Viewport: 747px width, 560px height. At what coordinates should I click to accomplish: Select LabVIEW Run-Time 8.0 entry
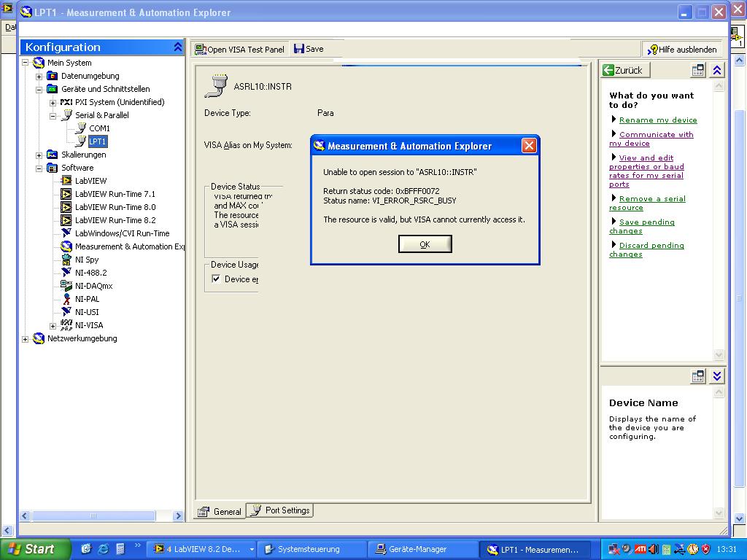tap(115, 207)
